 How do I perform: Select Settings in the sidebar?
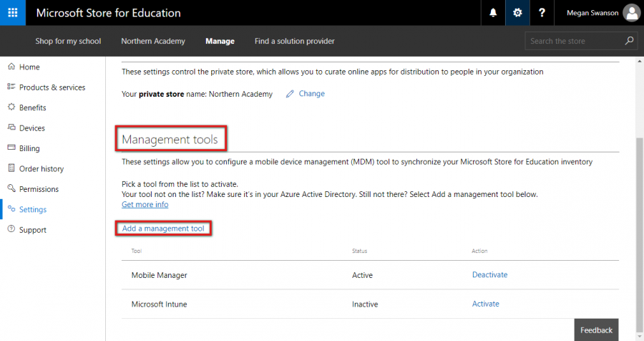[33, 209]
